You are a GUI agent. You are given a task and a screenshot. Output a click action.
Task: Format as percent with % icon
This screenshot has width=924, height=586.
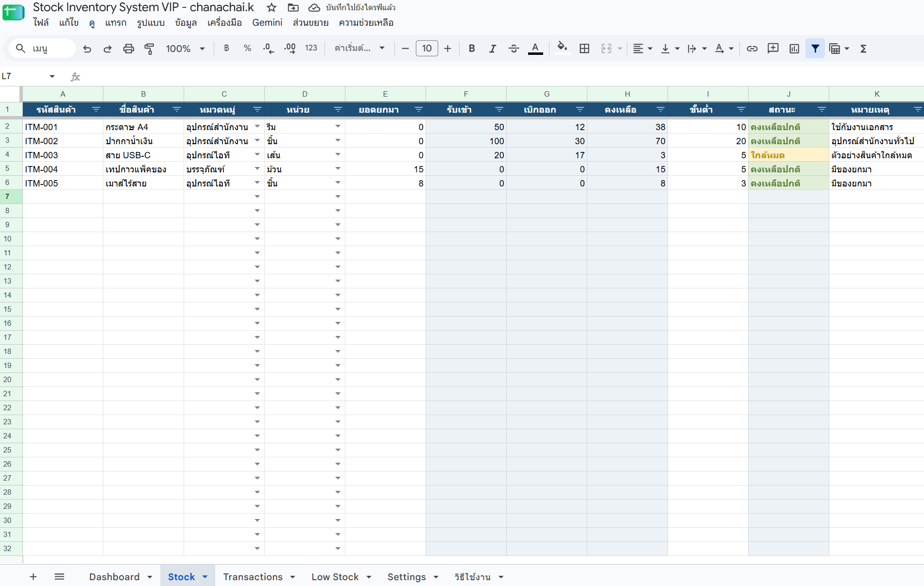click(247, 48)
